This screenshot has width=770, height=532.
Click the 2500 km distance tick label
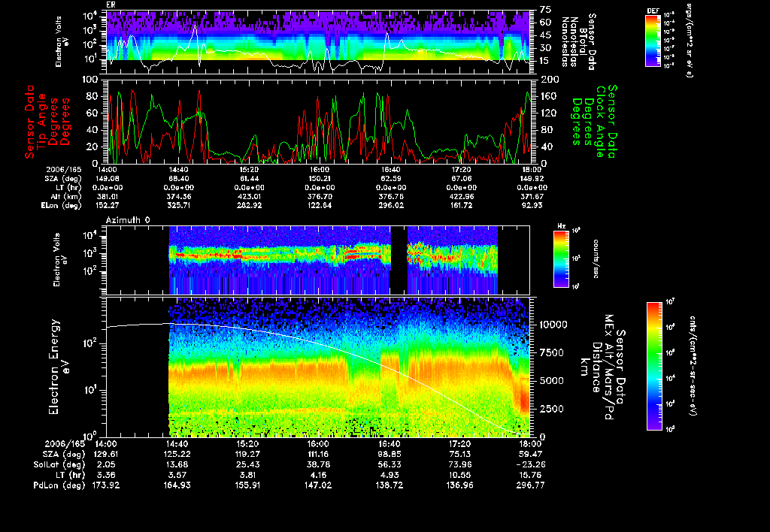point(553,409)
